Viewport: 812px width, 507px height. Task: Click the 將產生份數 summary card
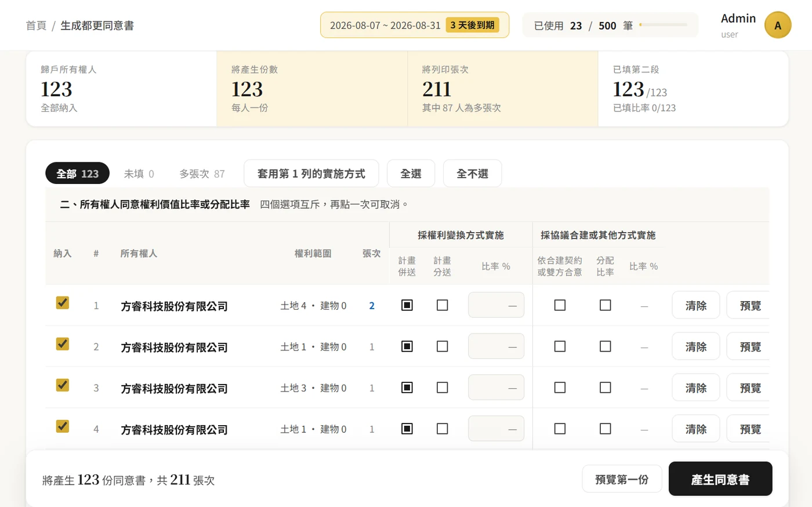(x=312, y=89)
